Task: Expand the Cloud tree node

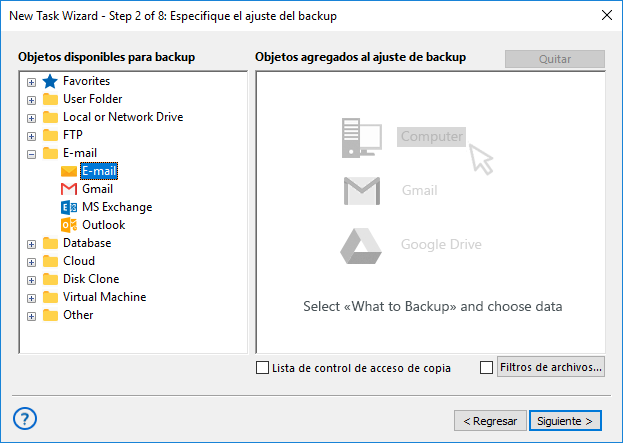Action: point(31,262)
